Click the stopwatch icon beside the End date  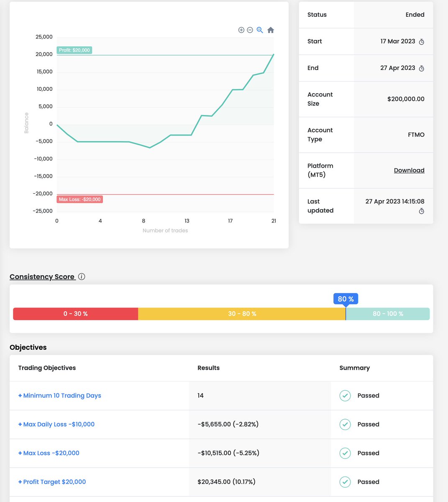(421, 68)
